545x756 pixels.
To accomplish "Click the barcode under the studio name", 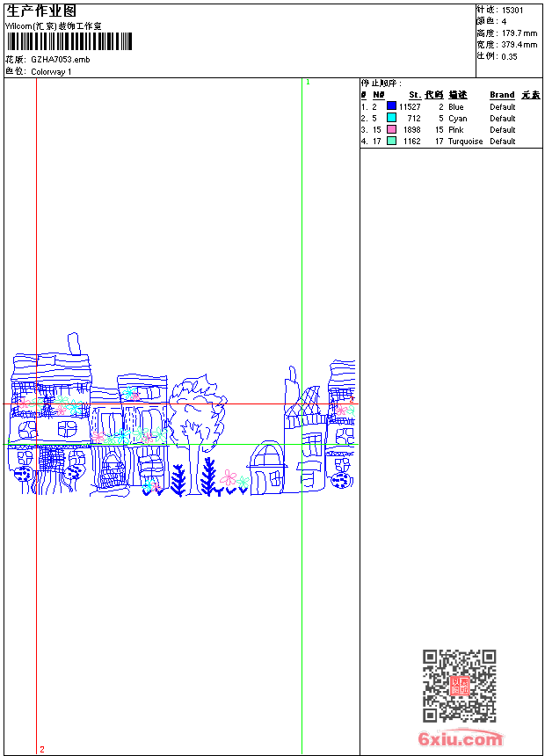I will tap(69, 41).
